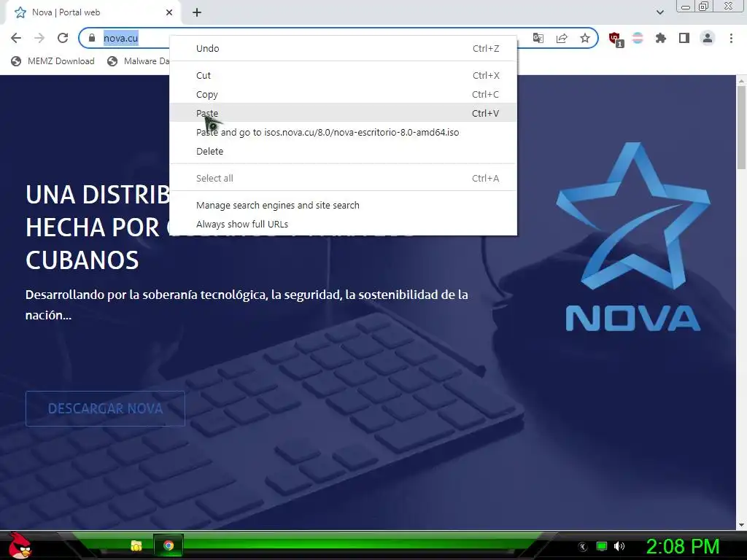
Task: Choose Paste from the context menu
Action: (343, 113)
